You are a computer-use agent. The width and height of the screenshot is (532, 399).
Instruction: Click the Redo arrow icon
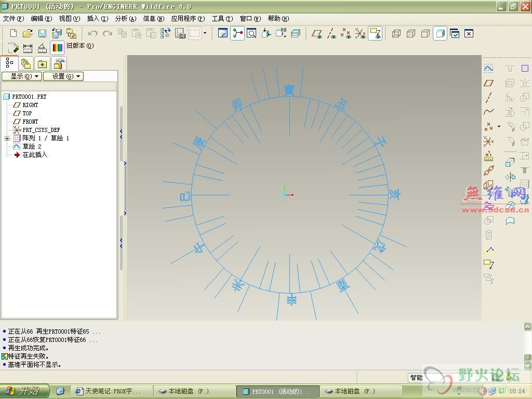click(108, 33)
